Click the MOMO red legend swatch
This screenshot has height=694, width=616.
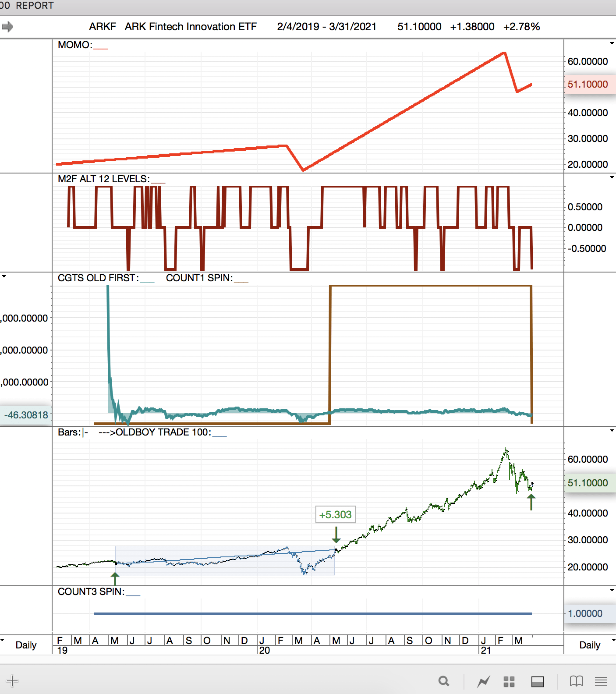coord(100,48)
